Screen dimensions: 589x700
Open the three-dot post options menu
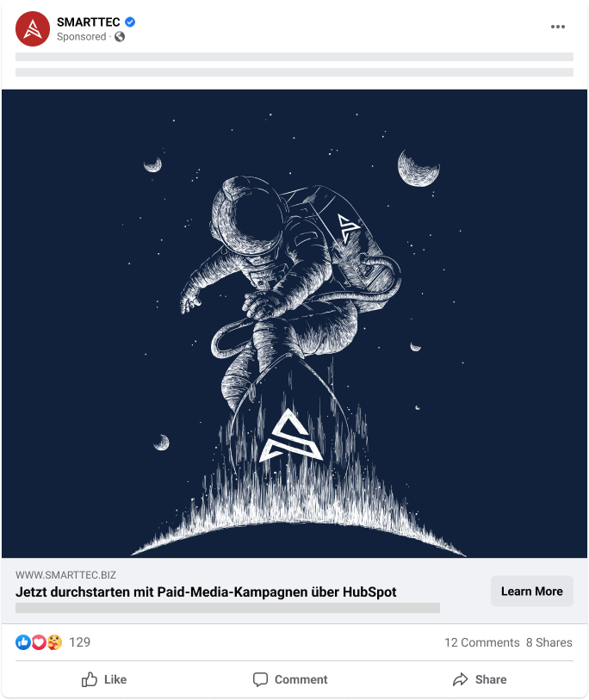(558, 27)
